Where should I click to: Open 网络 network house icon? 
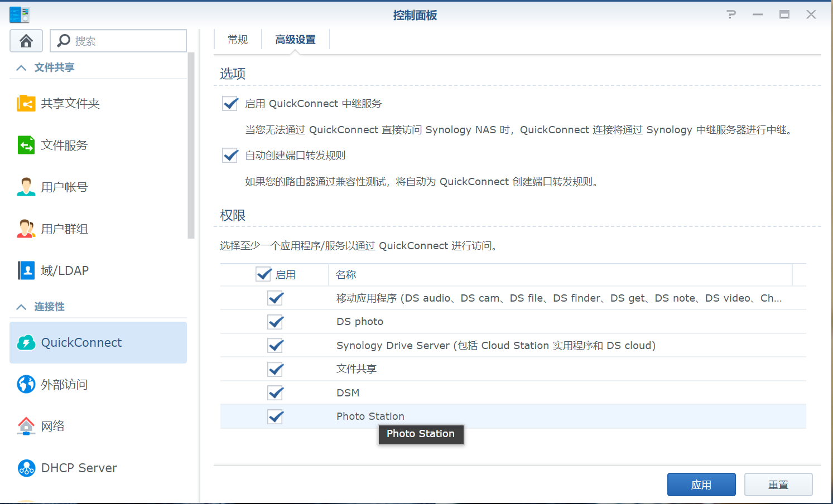[x=26, y=426]
